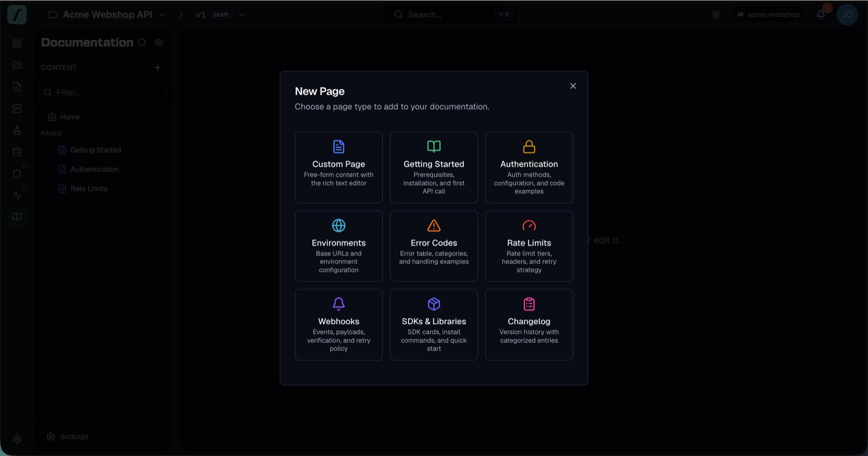This screenshot has height=456, width=868.
Task: Focus the top Search field
Action: click(x=450, y=15)
